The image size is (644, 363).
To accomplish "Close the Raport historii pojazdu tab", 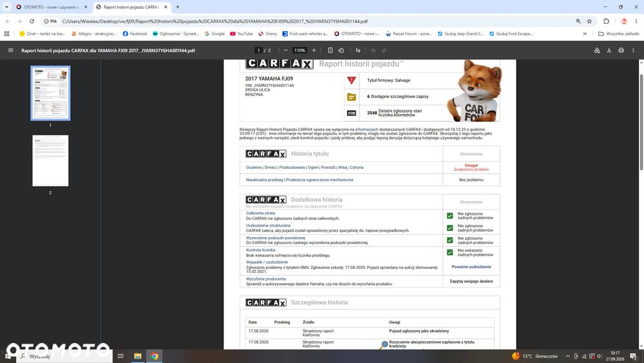I will coord(166,7).
